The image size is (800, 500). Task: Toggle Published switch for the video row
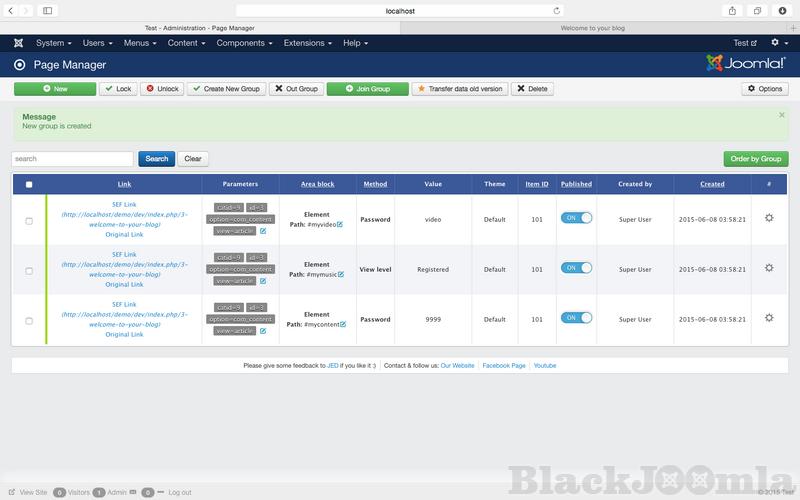click(576, 218)
